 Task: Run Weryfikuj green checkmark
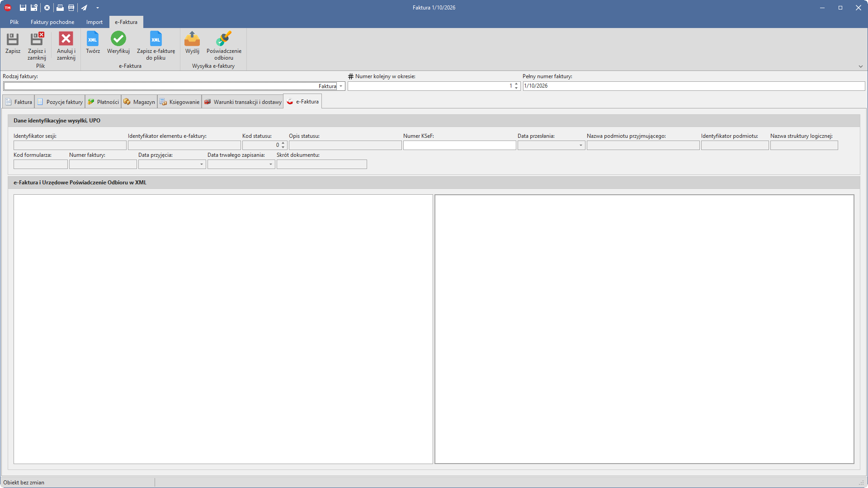click(x=118, y=43)
